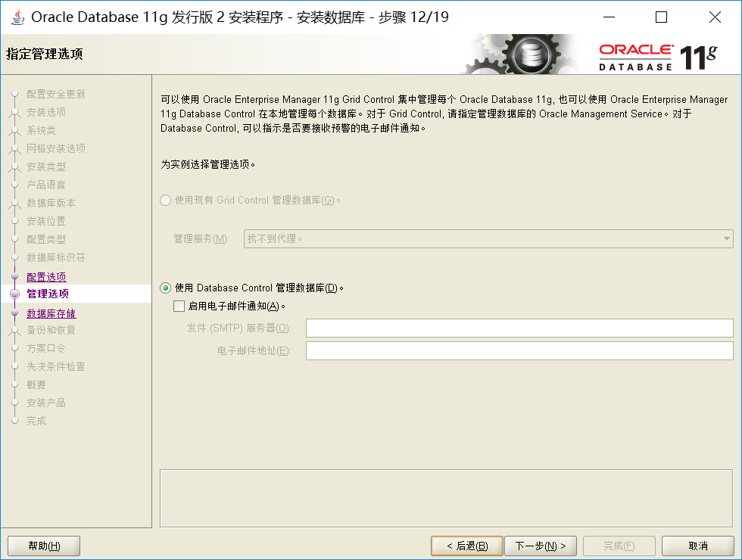
Task: Click the 备份和恢复 step in sidebar
Action: tap(51, 330)
